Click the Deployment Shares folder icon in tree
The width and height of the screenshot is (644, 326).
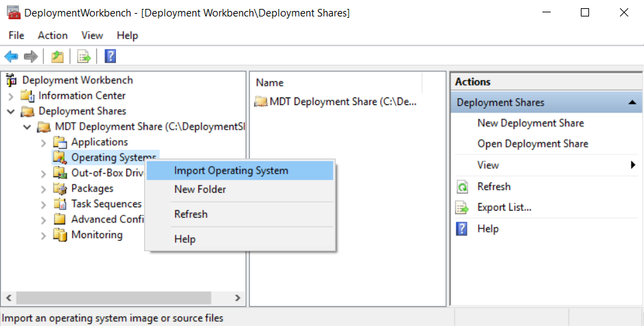27,111
